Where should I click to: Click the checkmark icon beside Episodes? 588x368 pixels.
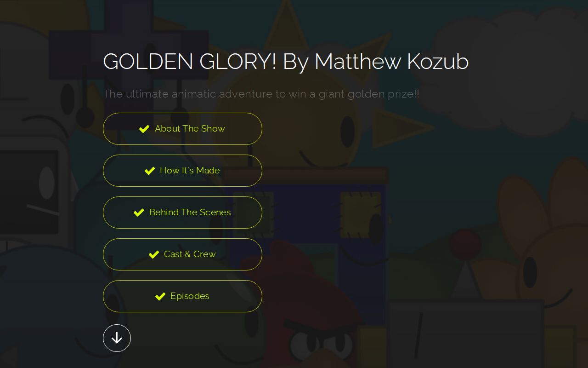(x=160, y=296)
